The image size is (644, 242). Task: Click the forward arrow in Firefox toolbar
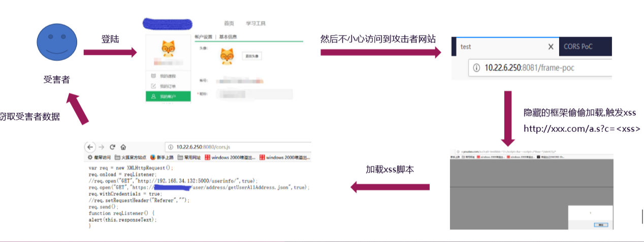click(x=101, y=147)
